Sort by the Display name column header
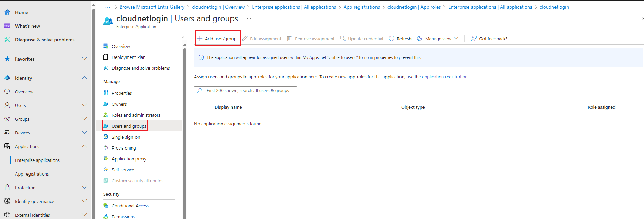The width and height of the screenshot is (644, 219). coord(228,107)
